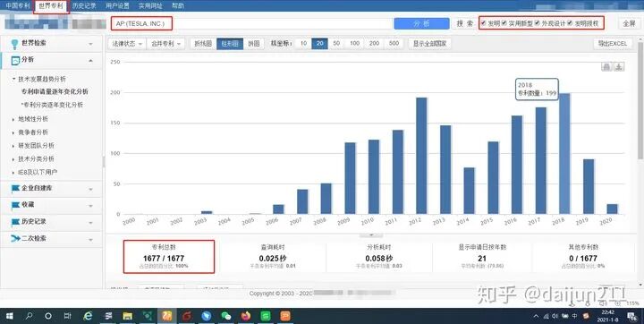
Task: Expand the 世界检索 sidebar section arrow
Action: click(90, 44)
